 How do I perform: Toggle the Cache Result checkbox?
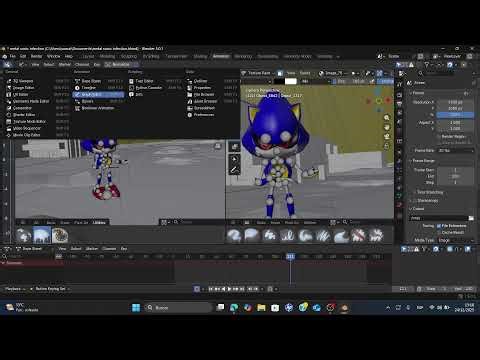(x=439, y=232)
